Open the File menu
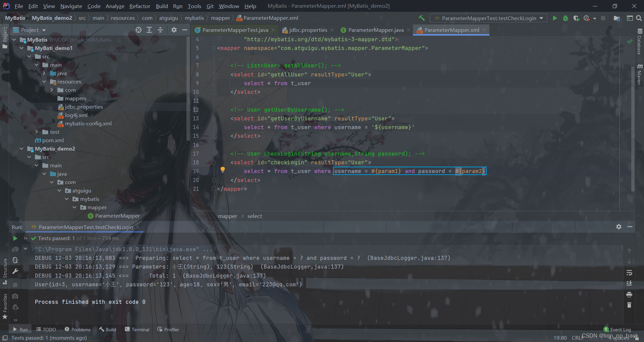 point(19,6)
